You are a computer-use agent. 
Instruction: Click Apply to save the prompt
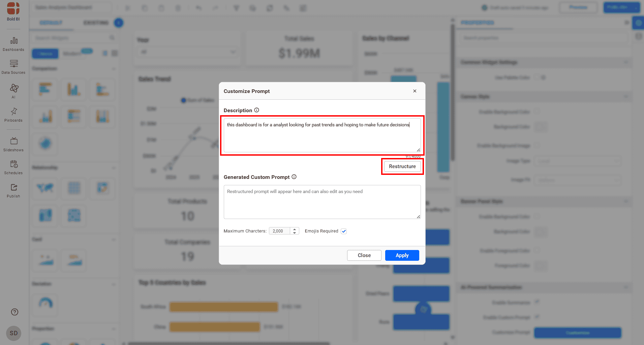tap(402, 255)
